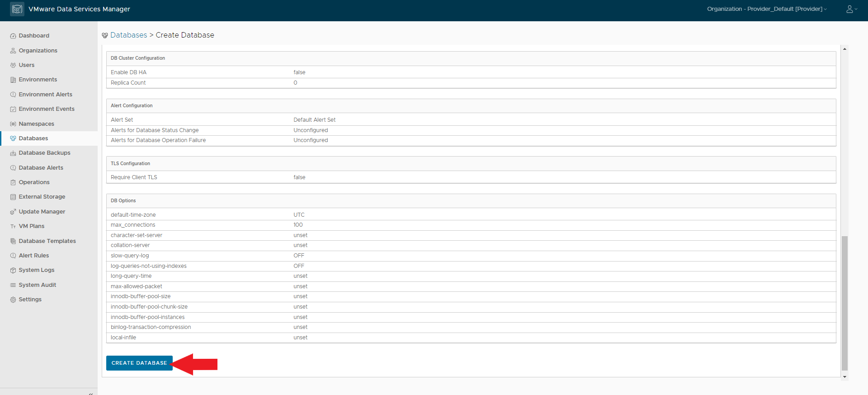This screenshot has width=868, height=395.
Task: Click the 'local-infile' option label
Action: coord(123,338)
